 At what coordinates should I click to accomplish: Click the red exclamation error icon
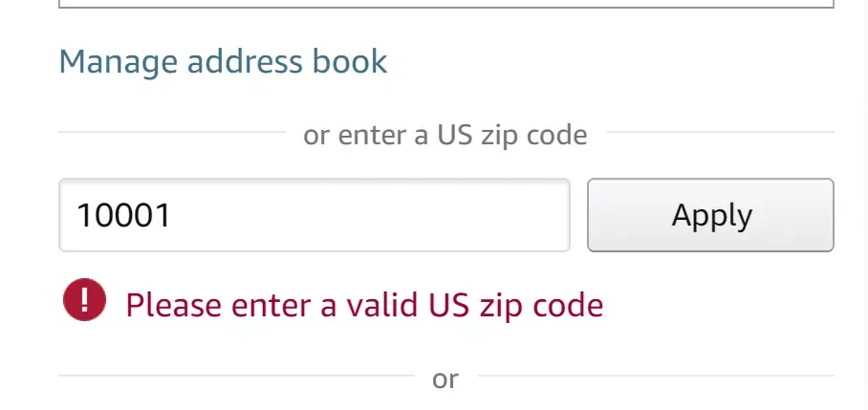click(84, 299)
